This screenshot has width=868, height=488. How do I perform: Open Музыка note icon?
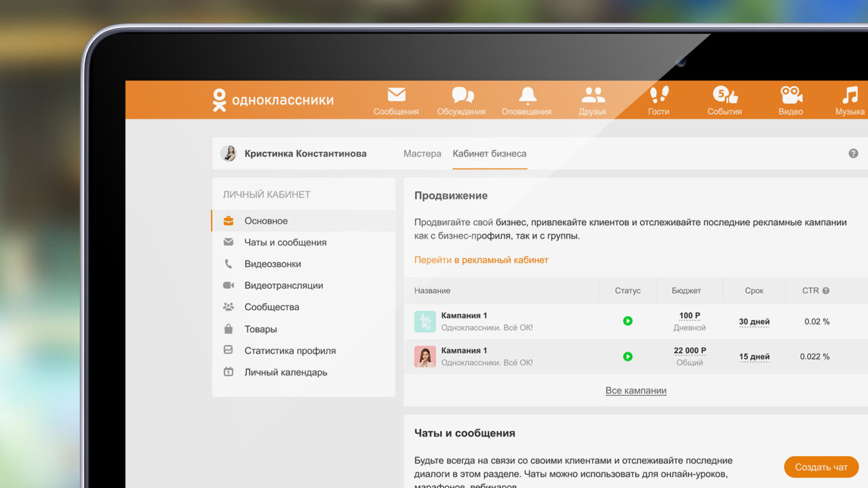[x=850, y=95]
